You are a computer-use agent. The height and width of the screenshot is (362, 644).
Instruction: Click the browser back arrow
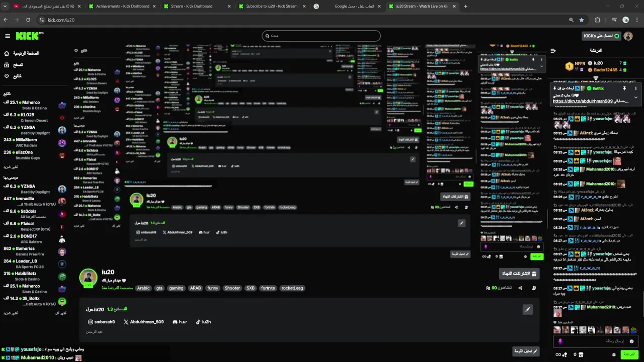click(x=6, y=20)
